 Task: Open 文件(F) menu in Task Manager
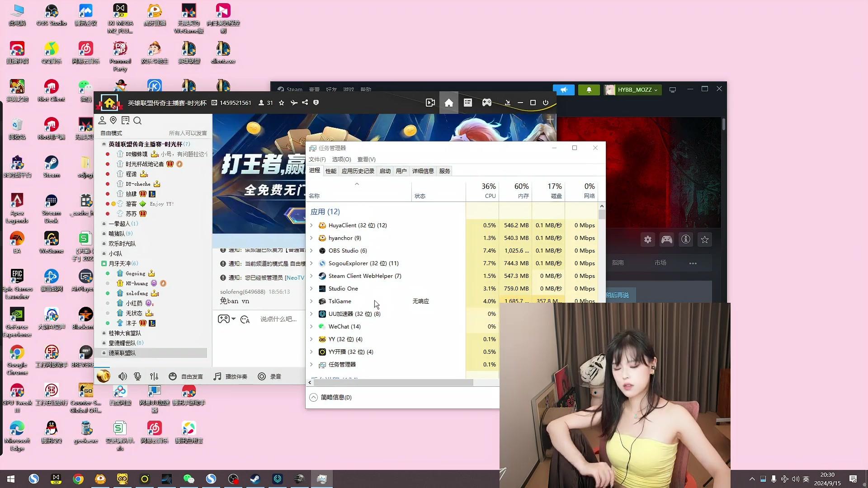(317, 159)
